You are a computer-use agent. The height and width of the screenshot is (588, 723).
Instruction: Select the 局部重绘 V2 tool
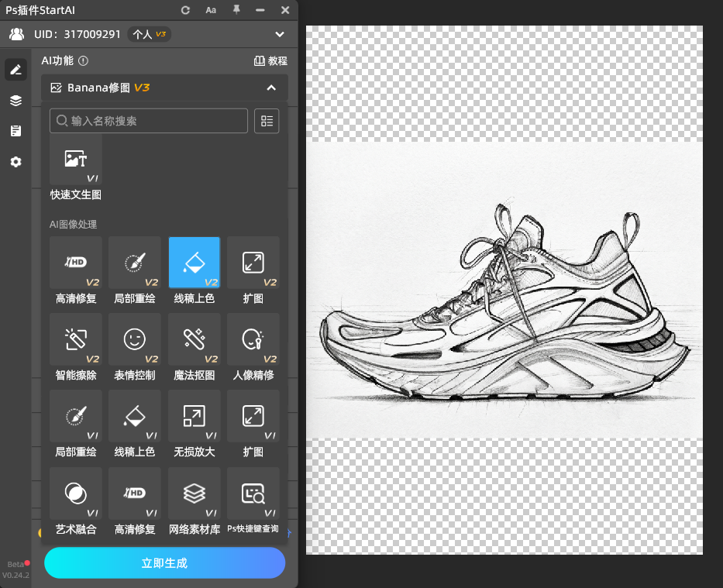pos(135,271)
